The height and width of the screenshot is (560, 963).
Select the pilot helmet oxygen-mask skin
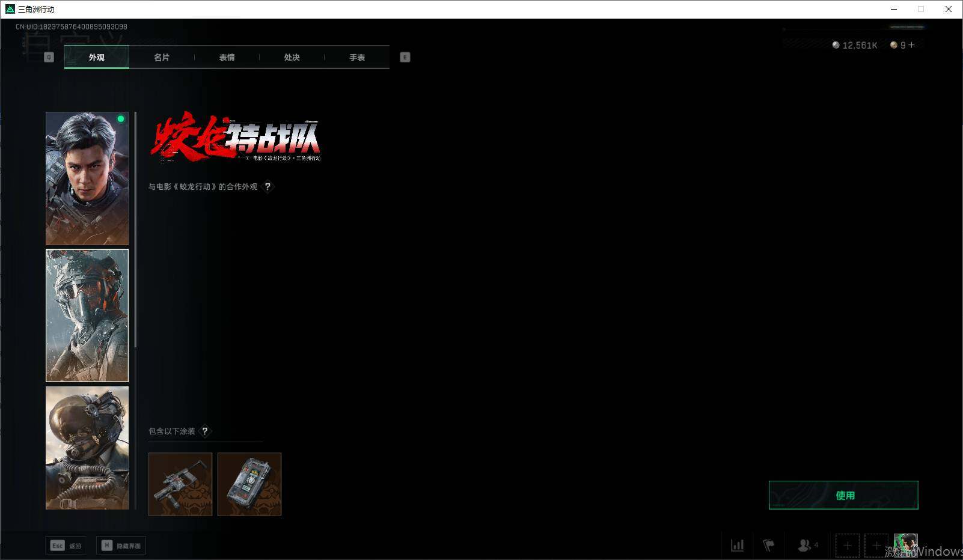pos(87,448)
